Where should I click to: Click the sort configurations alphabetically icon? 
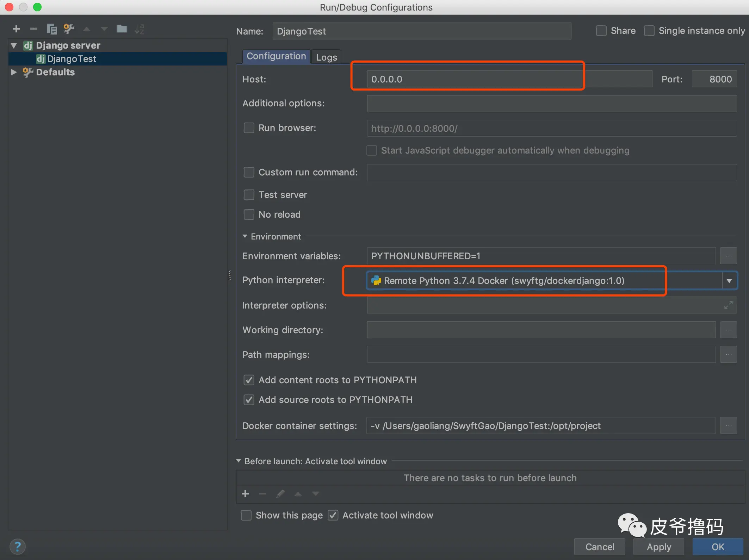click(x=139, y=29)
